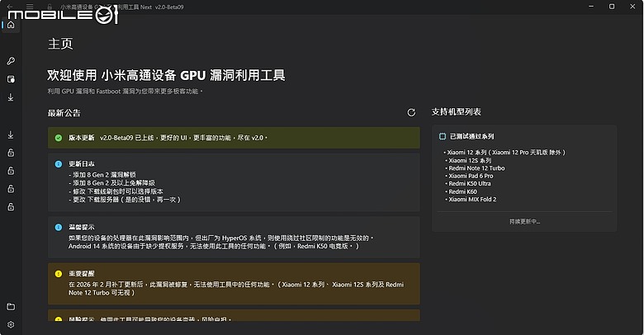Maximize the application window
Screen dimensions: 644x335
click(612, 7)
